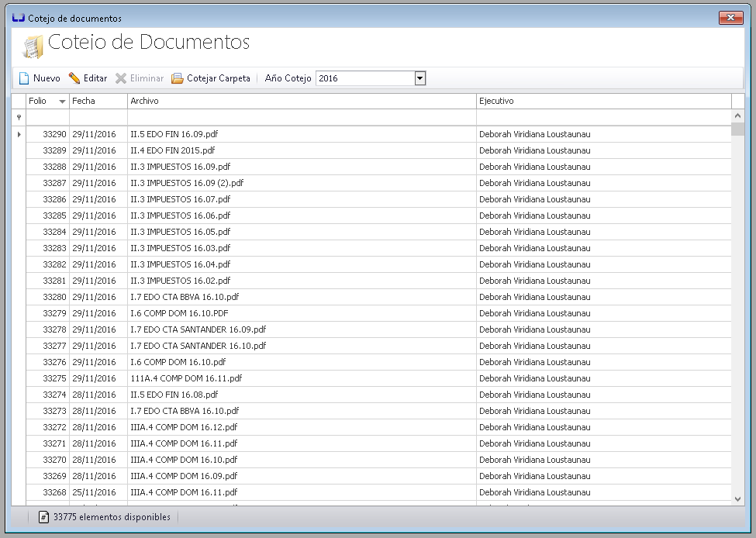Click folio number 33288
Image resolution: width=756 pixels, height=538 pixels.
pos(54,167)
